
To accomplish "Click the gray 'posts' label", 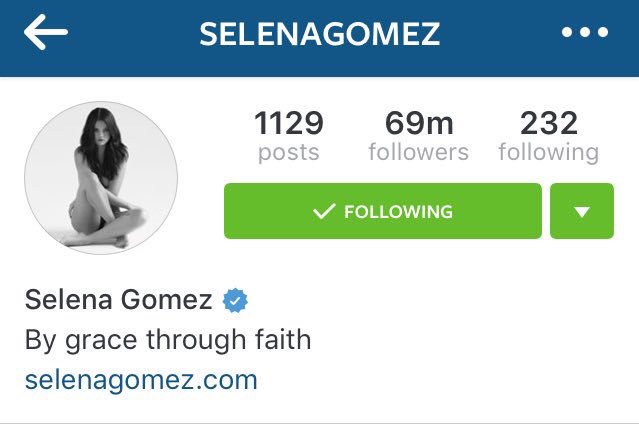I will [x=289, y=153].
